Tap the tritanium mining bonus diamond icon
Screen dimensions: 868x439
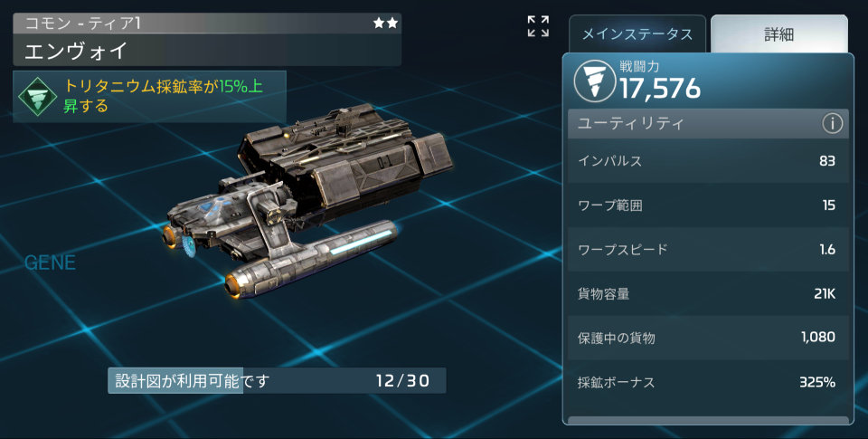click(37, 97)
